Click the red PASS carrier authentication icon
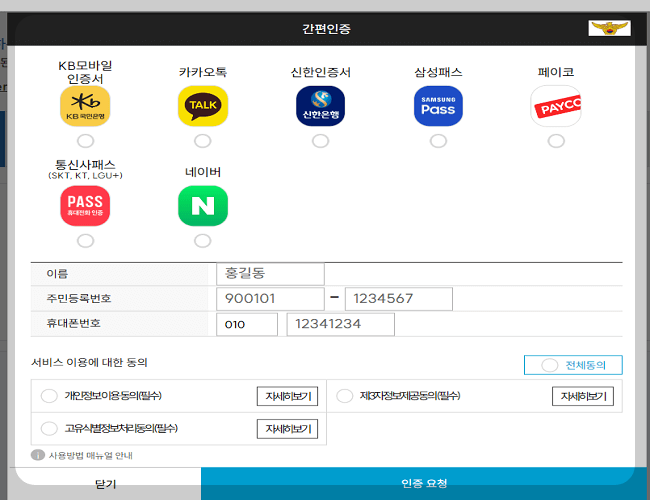 click(85, 206)
